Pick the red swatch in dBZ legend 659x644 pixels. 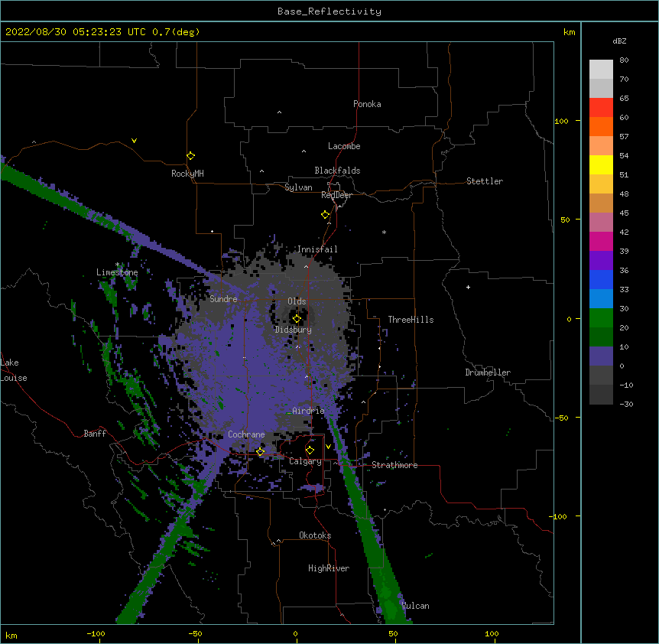coord(601,107)
